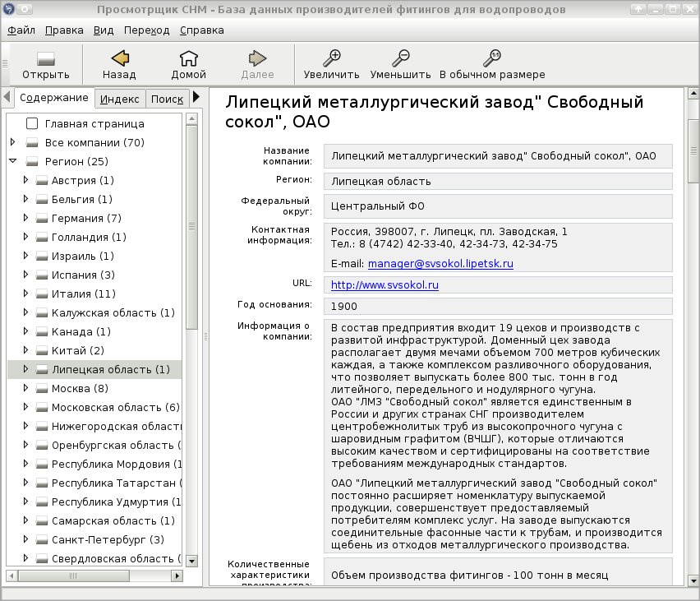Image resolution: width=700 pixels, height=601 pixels.
Task: Click the Open toolbar icon
Action: [x=45, y=58]
